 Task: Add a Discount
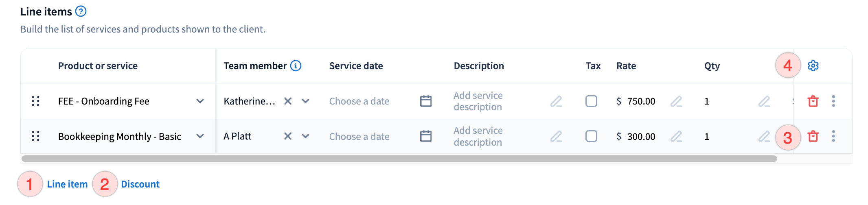point(140,184)
